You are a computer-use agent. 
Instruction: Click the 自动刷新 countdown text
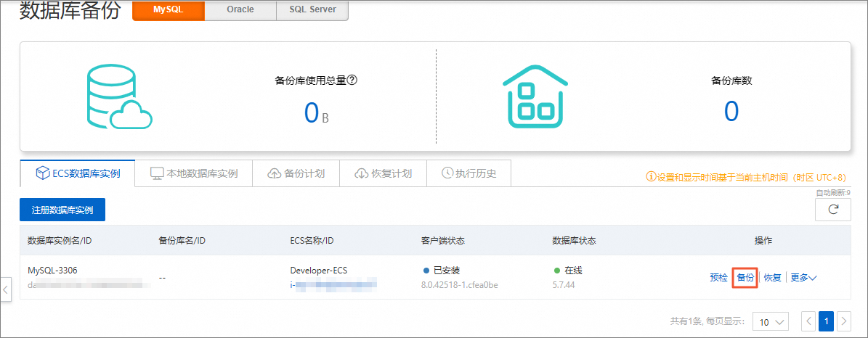pos(833,192)
